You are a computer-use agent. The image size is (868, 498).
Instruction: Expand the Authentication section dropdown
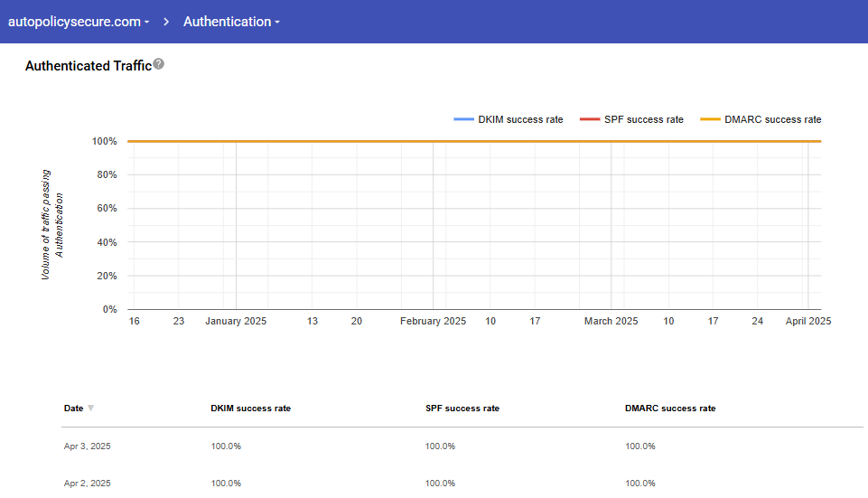(x=231, y=22)
